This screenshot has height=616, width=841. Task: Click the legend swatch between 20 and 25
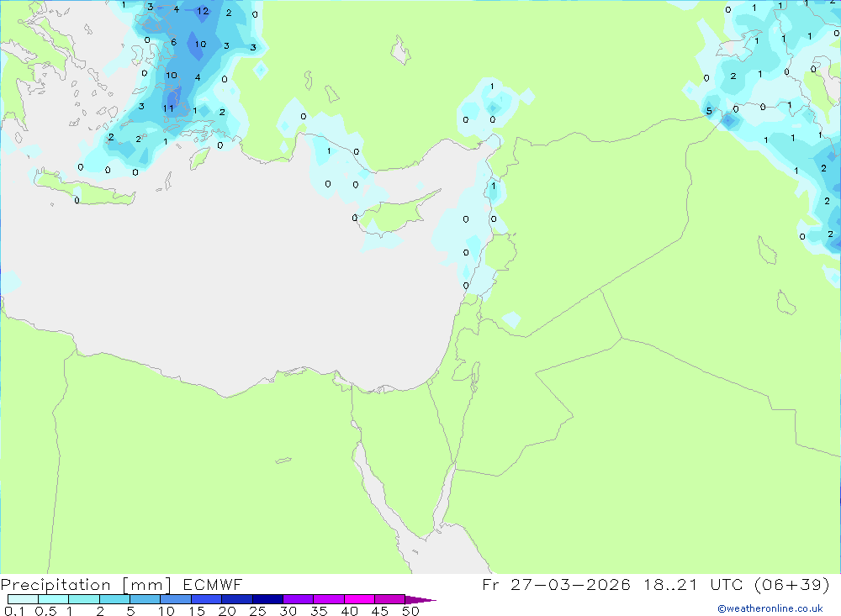(x=236, y=599)
